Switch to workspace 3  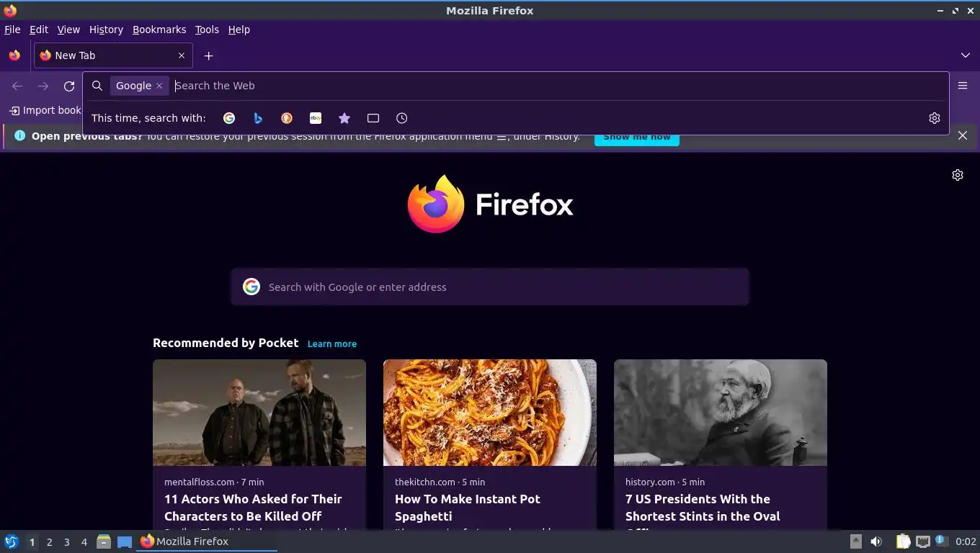(x=66, y=542)
